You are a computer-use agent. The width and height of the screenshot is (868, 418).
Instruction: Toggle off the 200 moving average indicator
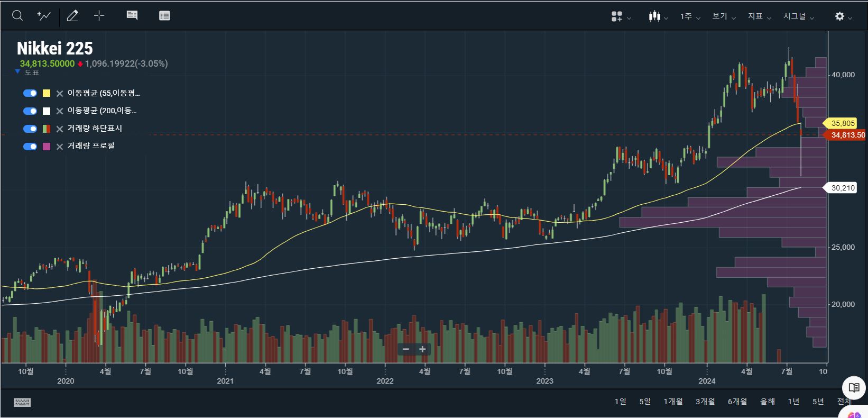click(x=30, y=111)
